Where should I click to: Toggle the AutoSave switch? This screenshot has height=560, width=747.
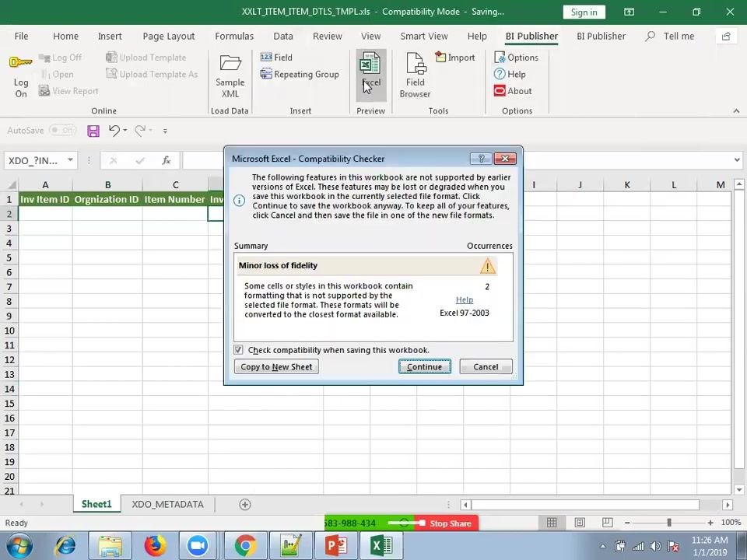[x=62, y=130]
